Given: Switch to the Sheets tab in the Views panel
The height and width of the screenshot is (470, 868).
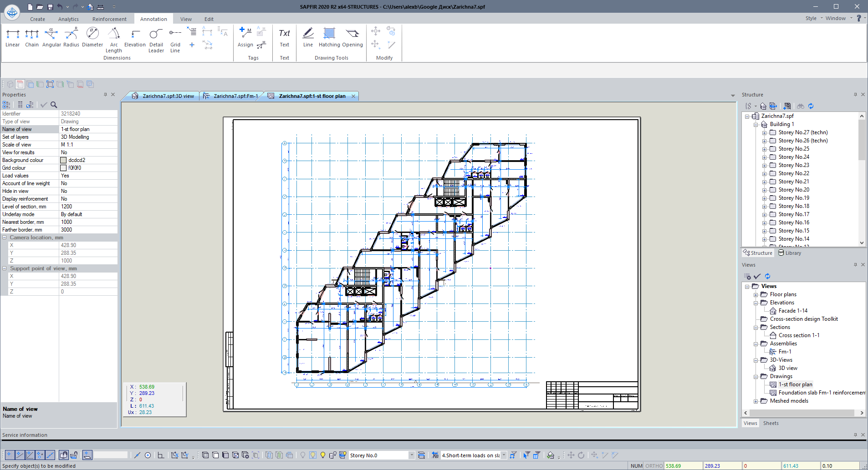Looking at the screenshot, I should tap(771, 423).
